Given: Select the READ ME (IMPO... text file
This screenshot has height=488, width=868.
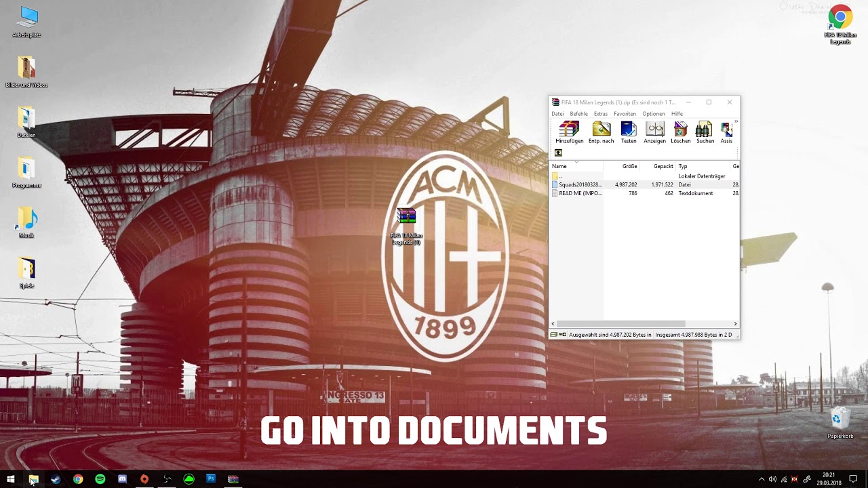Looking at the screenshot, I should (x=576, y=193).
